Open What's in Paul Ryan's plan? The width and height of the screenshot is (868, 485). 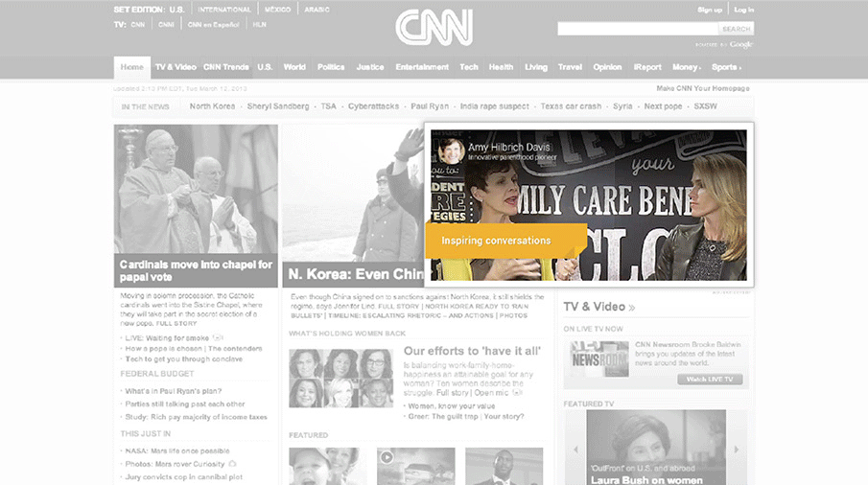174,391
